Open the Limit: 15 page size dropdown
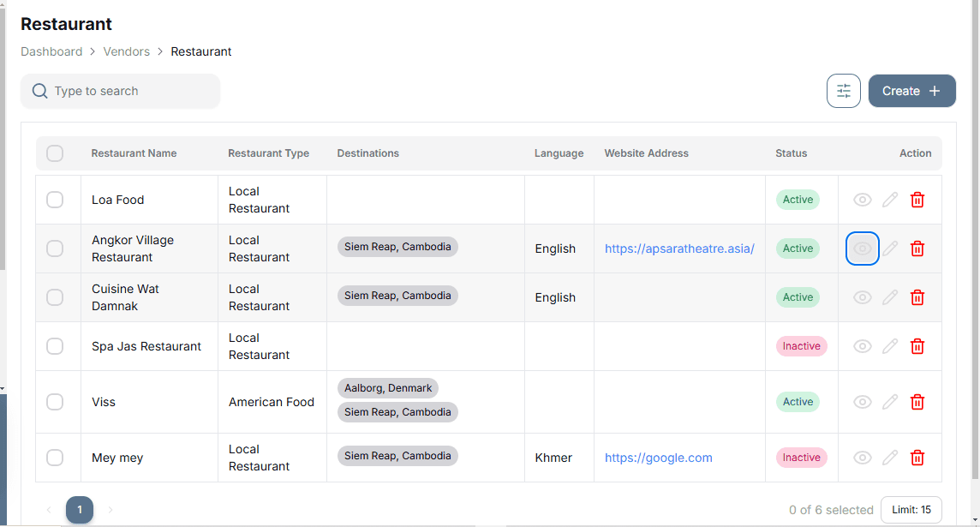980x527 pixels. click(911, 510)
